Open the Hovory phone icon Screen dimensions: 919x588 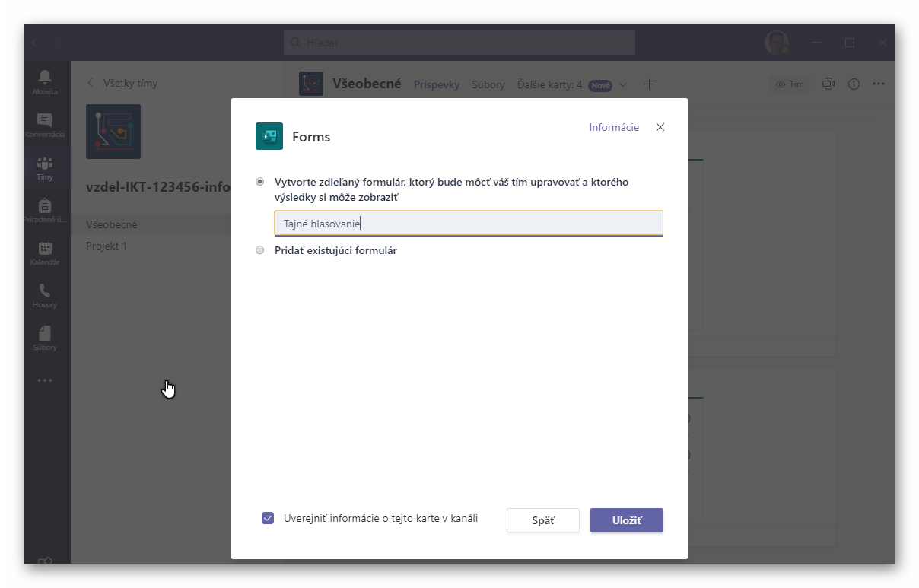[45, 291]
